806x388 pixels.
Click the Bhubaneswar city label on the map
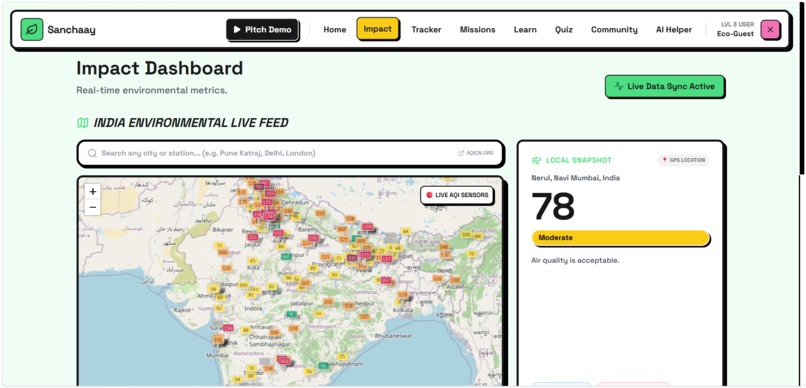pos(393,336)
